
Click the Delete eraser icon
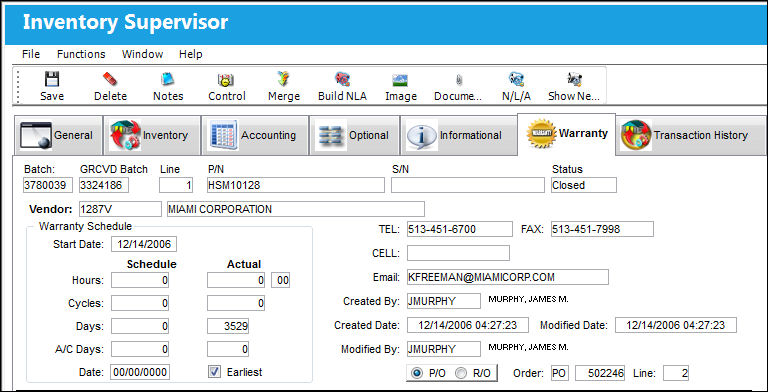click(x=110, y=79)
